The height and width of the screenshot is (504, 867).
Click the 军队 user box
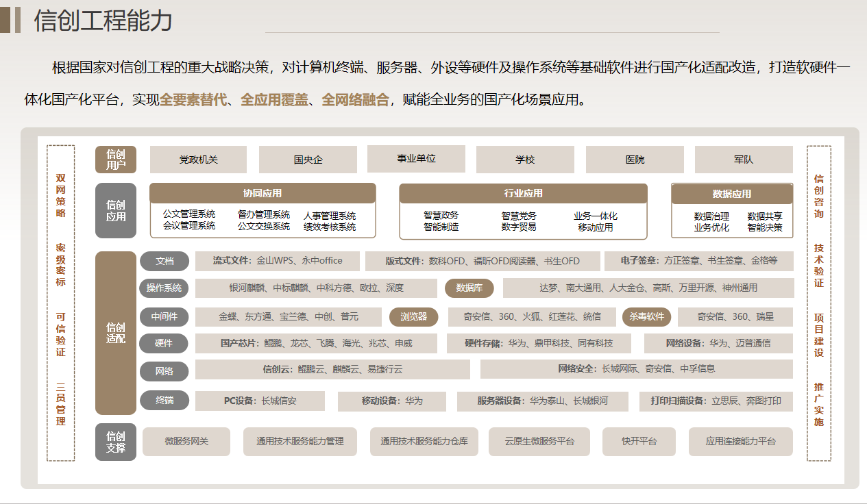pos(744,160)
